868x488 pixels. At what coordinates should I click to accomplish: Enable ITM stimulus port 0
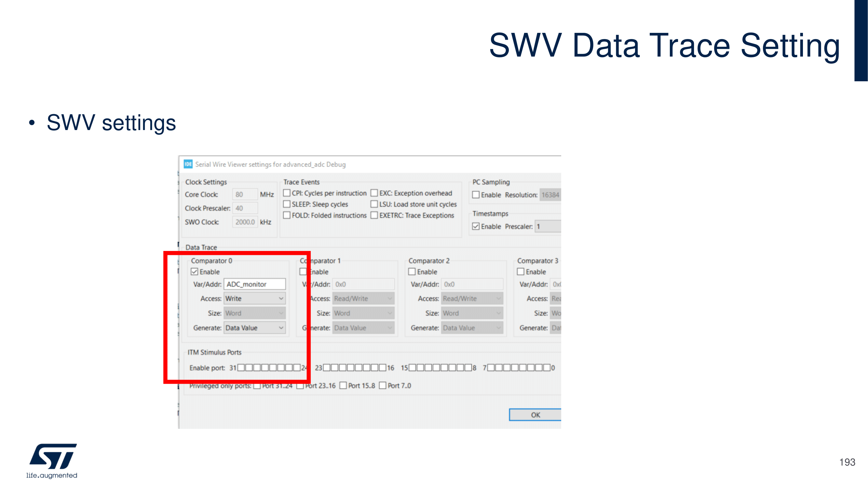coord(547,367)
